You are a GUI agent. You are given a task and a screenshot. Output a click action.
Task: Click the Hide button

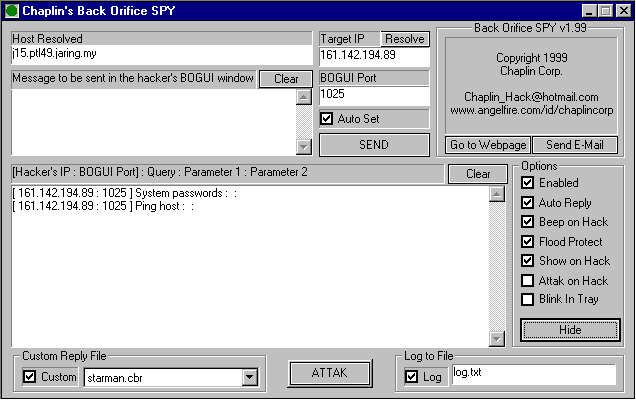pos(570,330)
